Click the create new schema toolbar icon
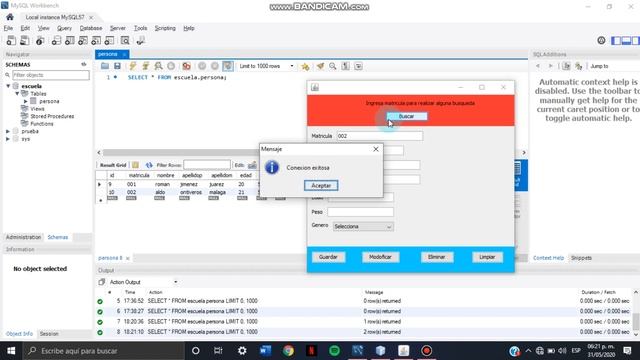 [56, 40]
